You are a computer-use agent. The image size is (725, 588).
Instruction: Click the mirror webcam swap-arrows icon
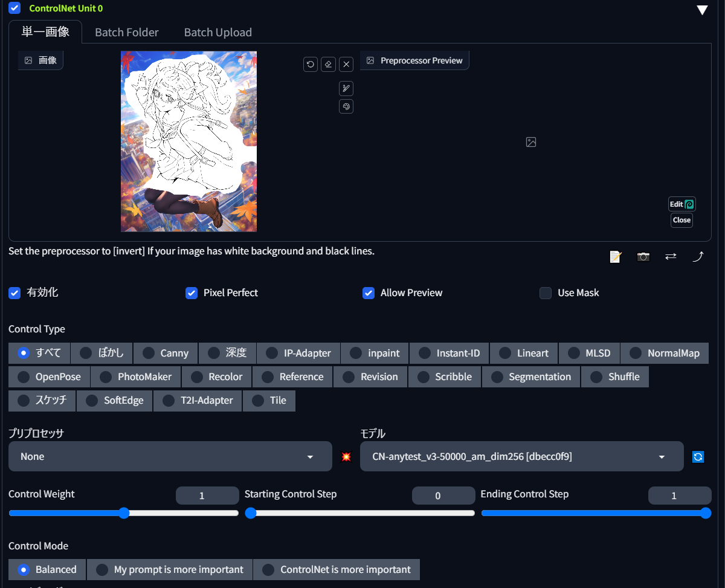(x=671, y=257)
